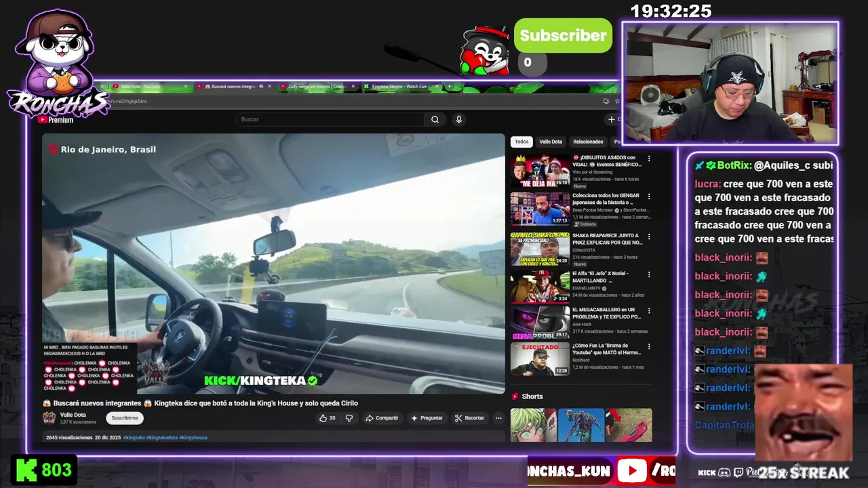Screen dimensions: 868x488
Task: Open the DIBUJITOS AS4DOS video thumbnail
Action: pos(540,171)
